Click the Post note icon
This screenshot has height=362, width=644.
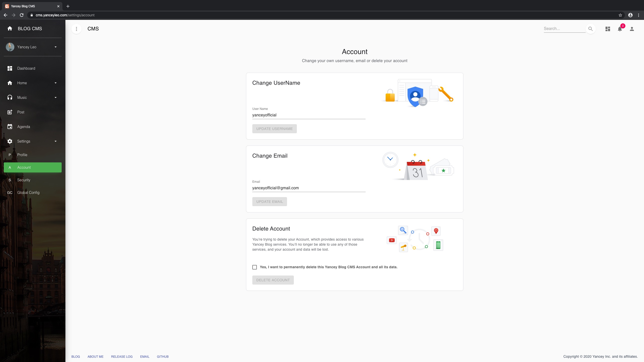tap(10, 112)
